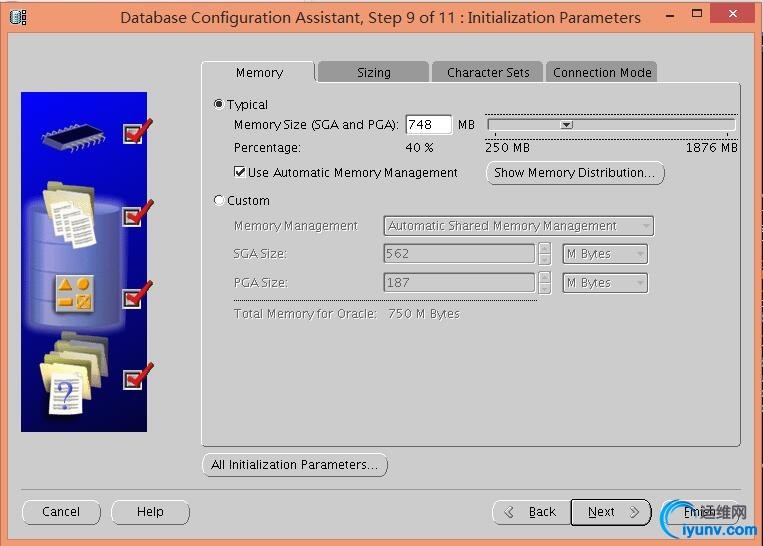
Task: Click the 40 % percentage value
Action: (419, 147)
